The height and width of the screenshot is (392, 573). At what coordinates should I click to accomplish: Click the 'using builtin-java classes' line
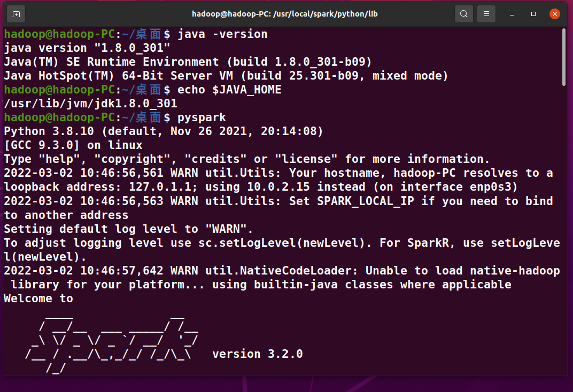261,285
